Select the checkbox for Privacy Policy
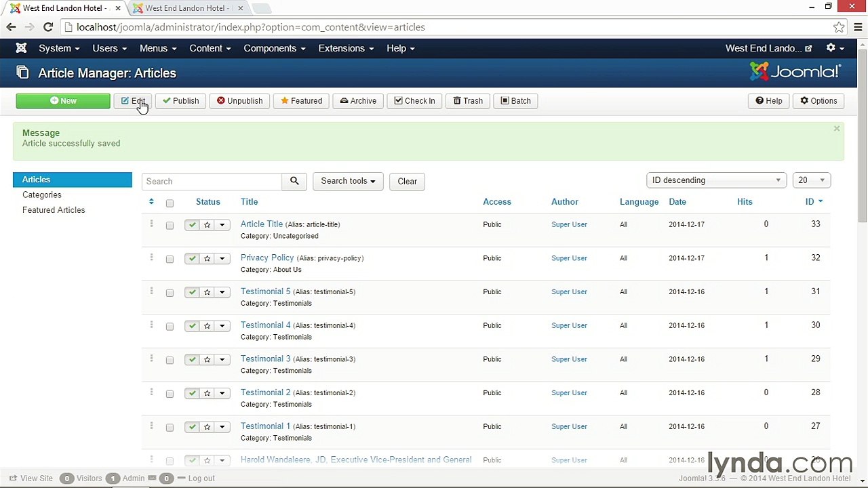Viewport: 868px width, 488px height. click(x=170, y=259)
